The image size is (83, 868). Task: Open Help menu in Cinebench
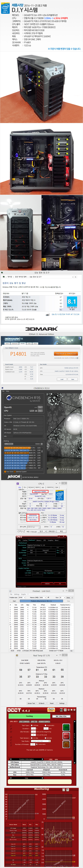[x=7, y=391]
